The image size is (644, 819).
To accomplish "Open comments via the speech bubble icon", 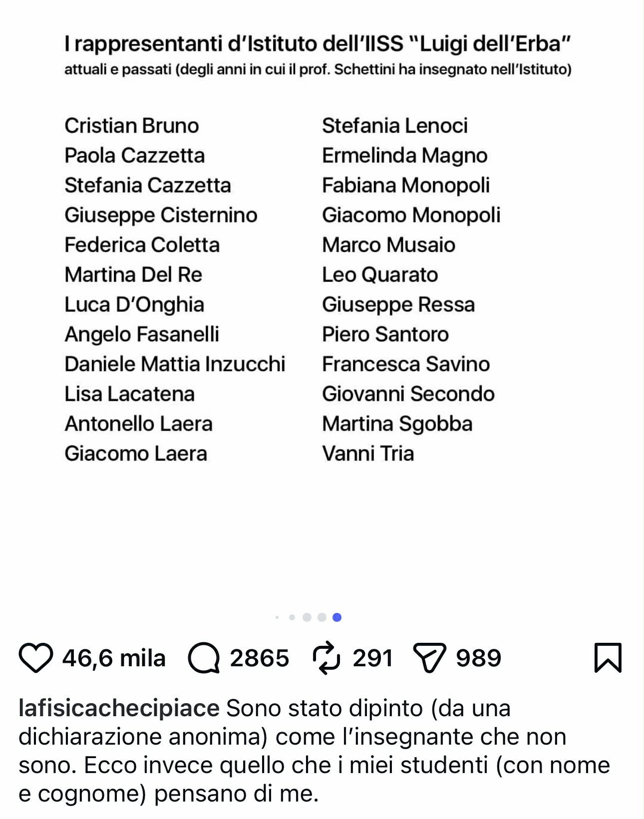I will (x=204, y=658).
